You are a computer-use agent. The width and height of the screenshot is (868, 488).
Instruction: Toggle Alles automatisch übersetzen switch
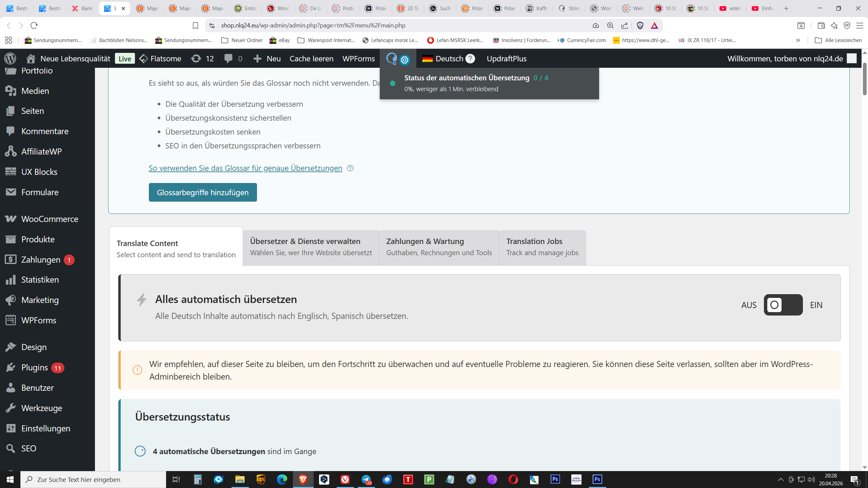pos(783,305)
